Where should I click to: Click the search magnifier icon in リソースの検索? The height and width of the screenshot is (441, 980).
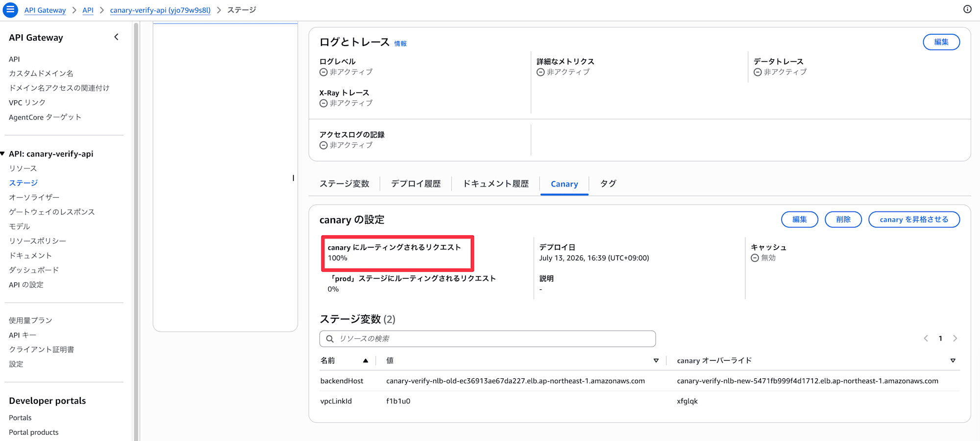tap(330, 339)
